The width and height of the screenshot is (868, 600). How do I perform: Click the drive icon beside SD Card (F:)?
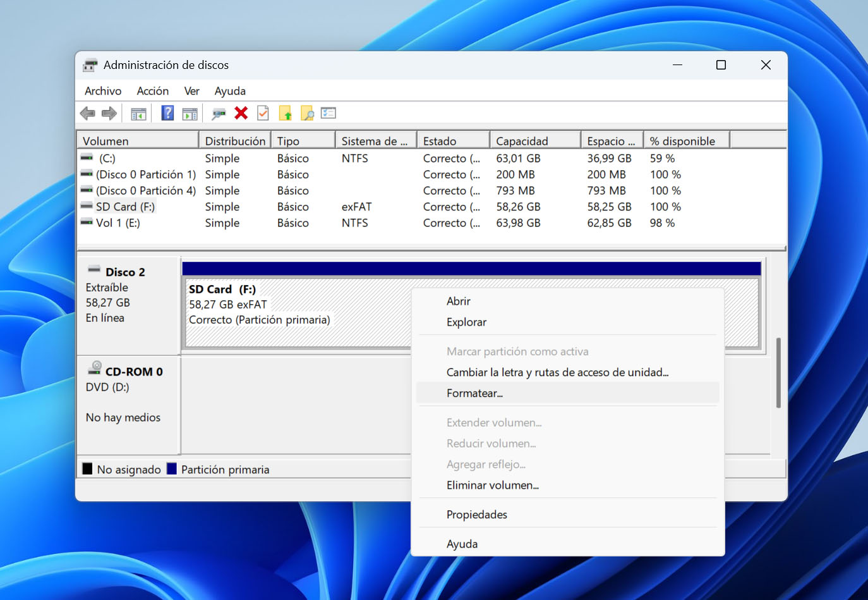pyautogui.click(x=87, y=206)
